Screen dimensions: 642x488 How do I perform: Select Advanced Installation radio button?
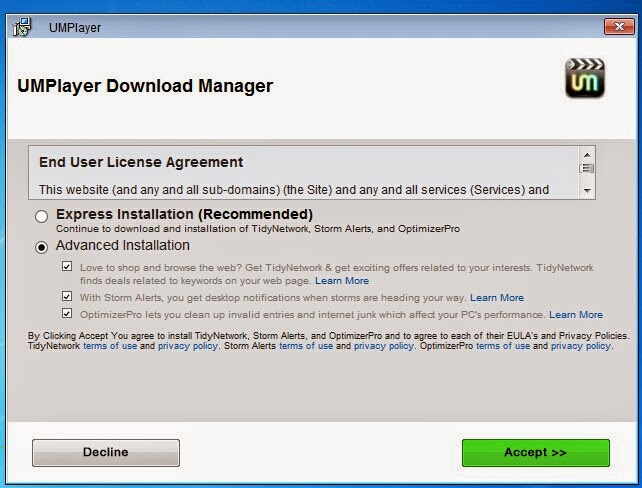click(41, 247)
